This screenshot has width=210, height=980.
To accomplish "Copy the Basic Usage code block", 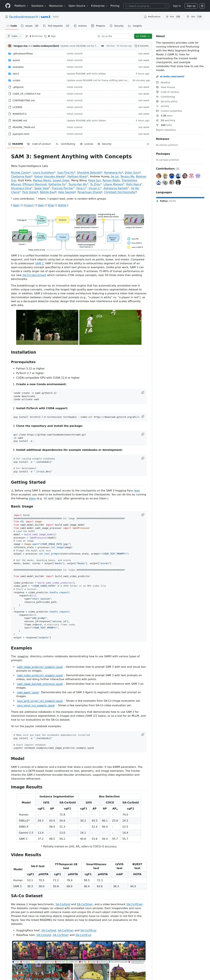I will 143,515.
